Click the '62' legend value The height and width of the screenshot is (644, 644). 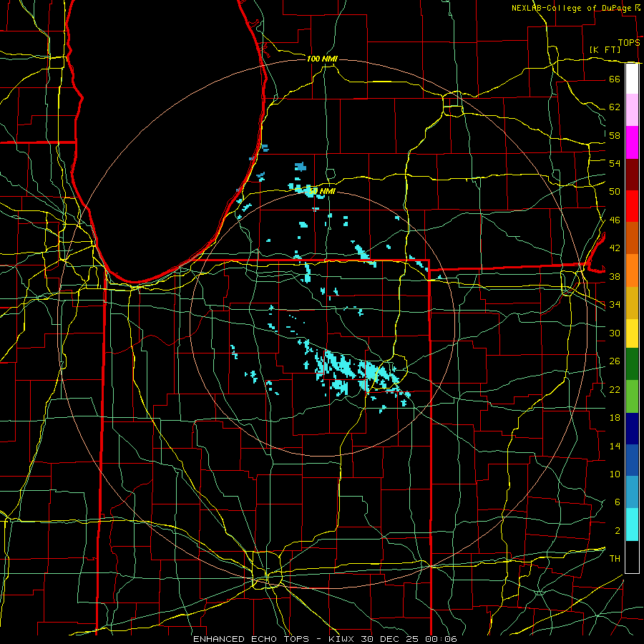point(615,107)
